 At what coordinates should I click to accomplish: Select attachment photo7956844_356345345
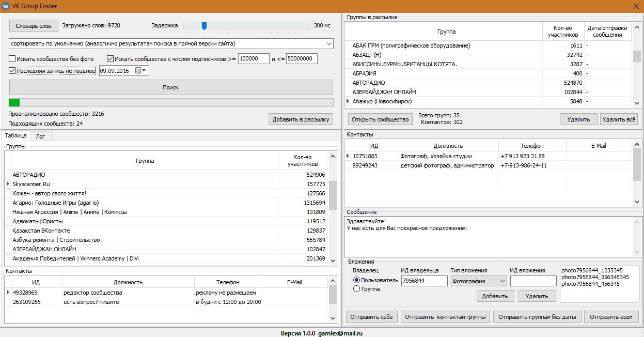595,277
